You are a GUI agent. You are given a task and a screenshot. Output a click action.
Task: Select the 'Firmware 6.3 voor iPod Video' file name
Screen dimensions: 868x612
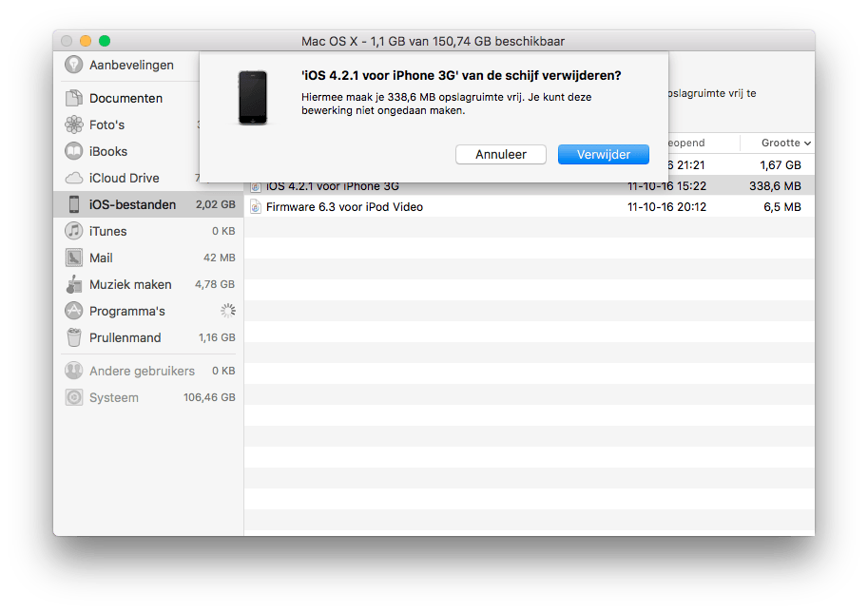coord(344,207)
